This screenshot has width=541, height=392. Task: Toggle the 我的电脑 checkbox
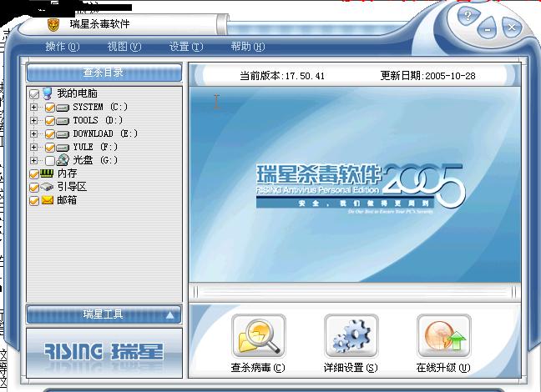pyautogui.click(x=34, y=93)
